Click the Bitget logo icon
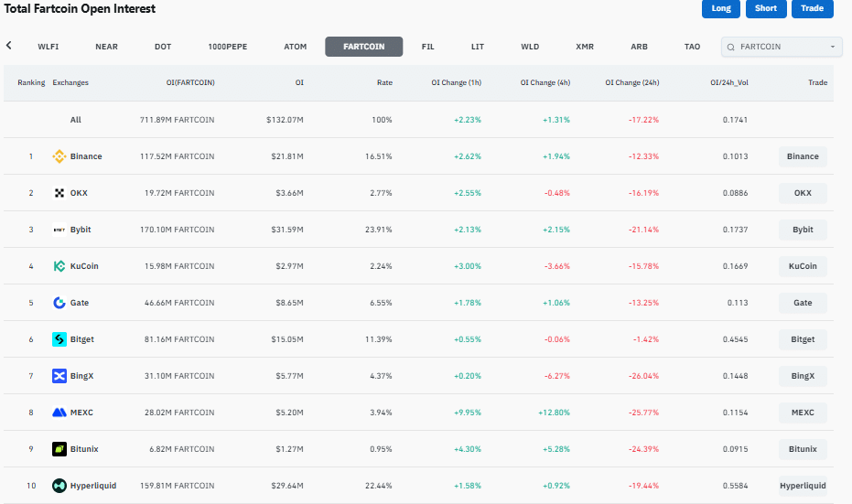The image size is (852, 504). coord(59,339)
